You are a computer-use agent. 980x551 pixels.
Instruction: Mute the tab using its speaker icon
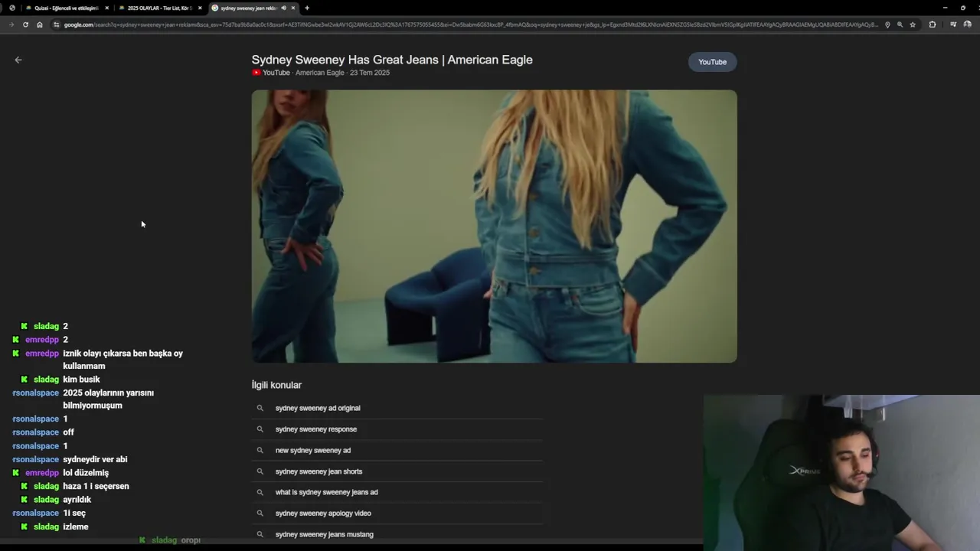[283, 8]
